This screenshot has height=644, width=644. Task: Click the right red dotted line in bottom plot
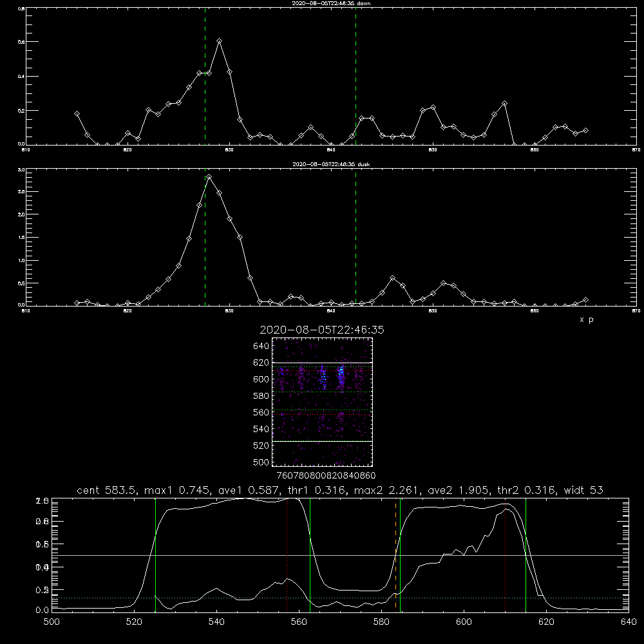pos(505,554)
